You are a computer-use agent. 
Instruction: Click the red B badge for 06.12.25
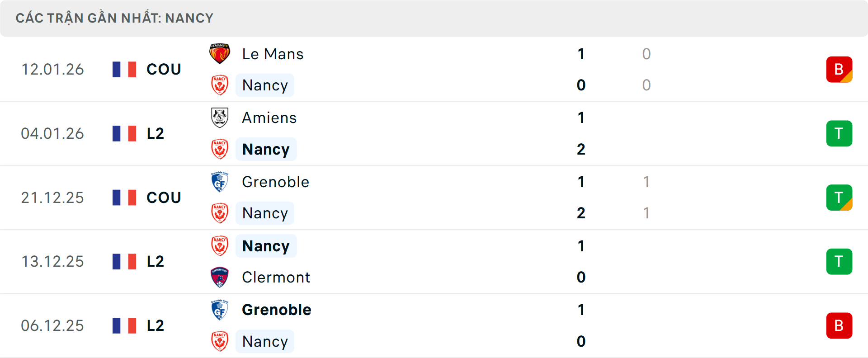click(x=839, y=325)
